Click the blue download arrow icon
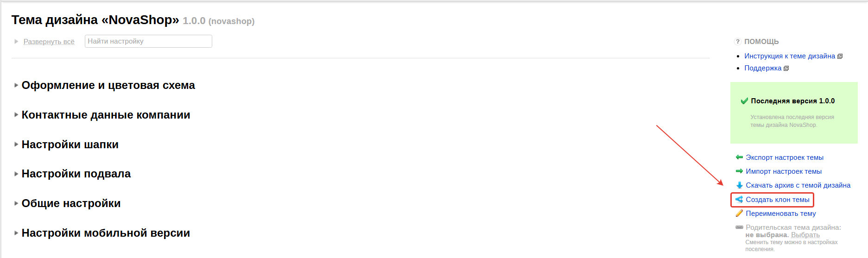Image resolution: width=868 pixels, height=258 pixels. [739, 185]
